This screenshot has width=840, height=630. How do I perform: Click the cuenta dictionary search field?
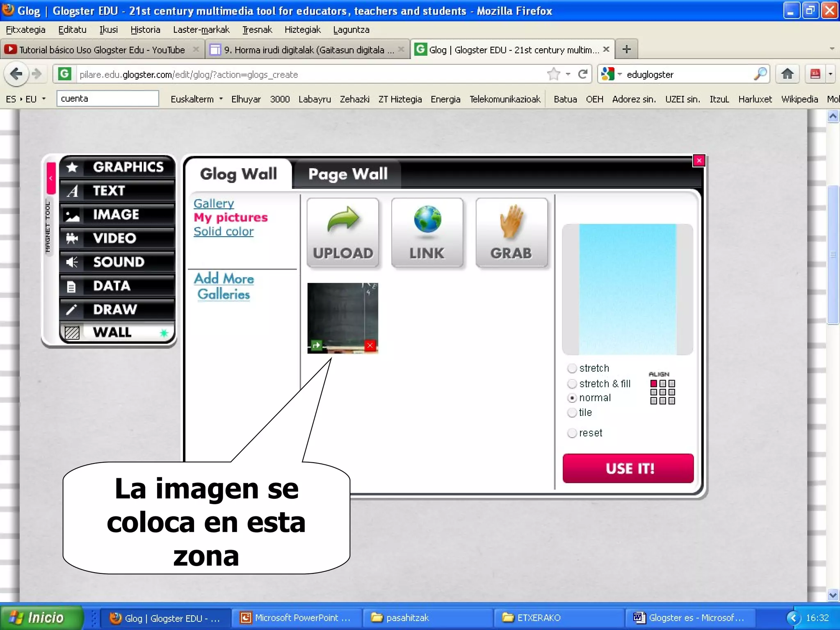coord(107,99)
